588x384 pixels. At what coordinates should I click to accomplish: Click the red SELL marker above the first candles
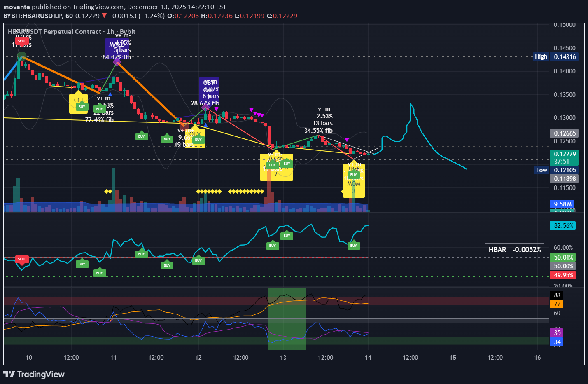pos(22,41)
